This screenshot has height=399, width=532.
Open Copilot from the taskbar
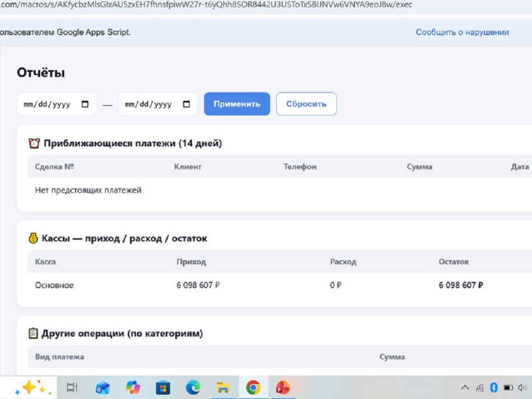[x=132, y=387]
